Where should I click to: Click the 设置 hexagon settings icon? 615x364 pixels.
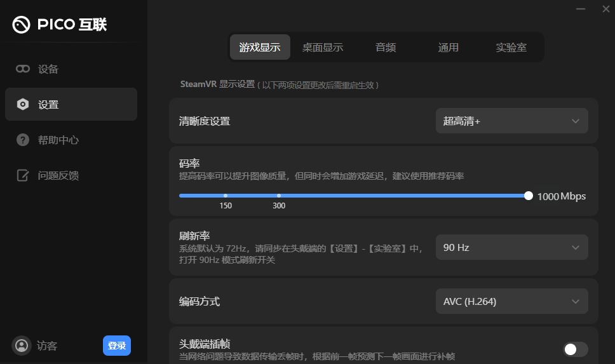coord(23,105)
